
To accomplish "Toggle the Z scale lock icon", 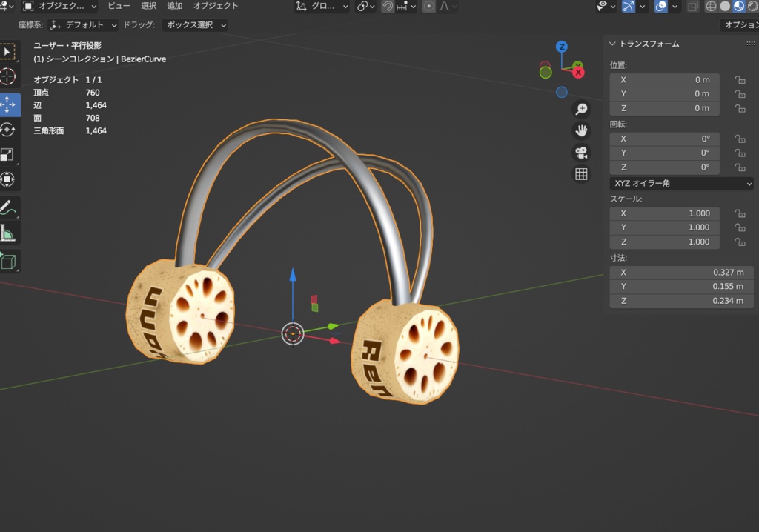I will point(739,242).
